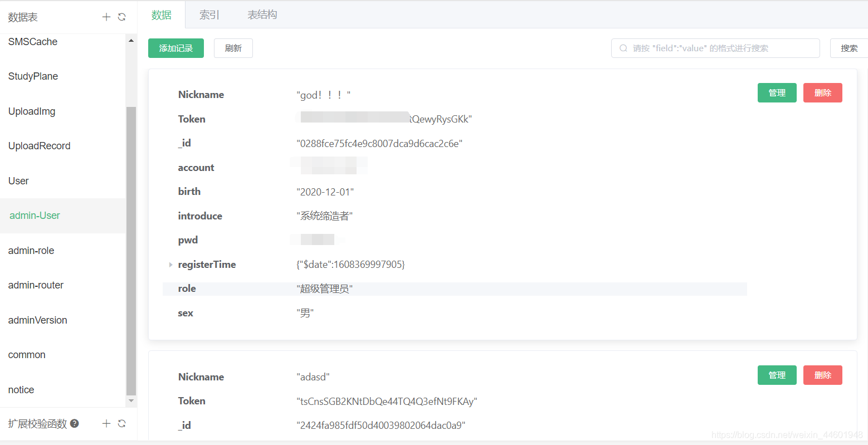This screenshot has height=445, width=868.
Task: Click the 数据表 section heading
Action: pyautogui.click(x=23, y=17)
